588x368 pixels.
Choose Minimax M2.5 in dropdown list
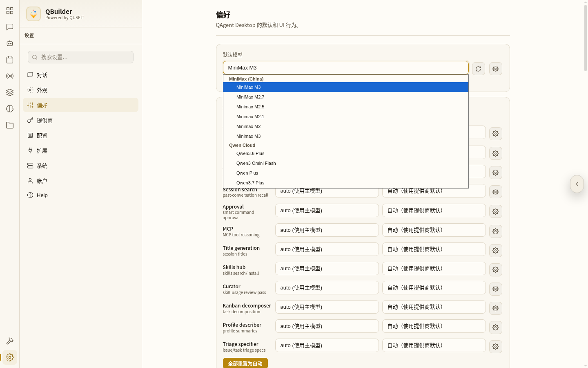click(x=346, y=107)
